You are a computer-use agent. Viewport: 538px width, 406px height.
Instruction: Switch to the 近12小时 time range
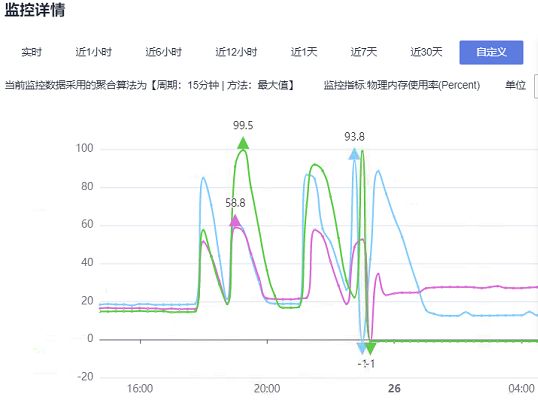236,52
